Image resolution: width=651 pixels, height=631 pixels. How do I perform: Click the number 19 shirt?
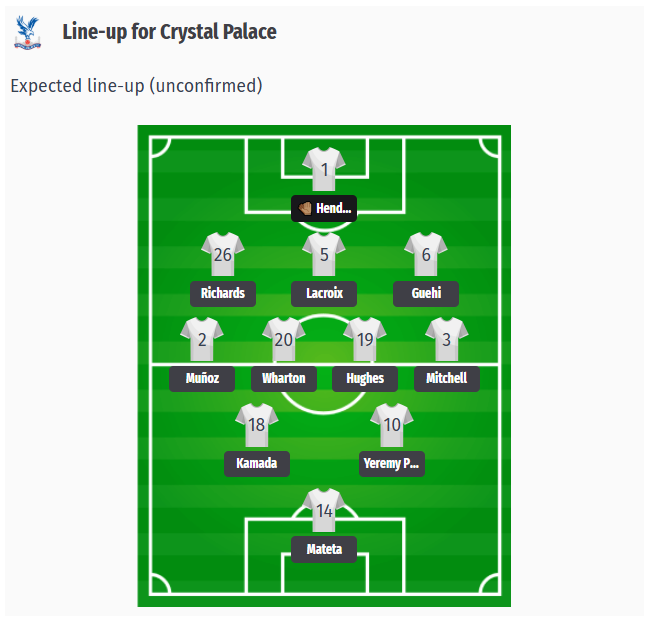coord(365,339)
